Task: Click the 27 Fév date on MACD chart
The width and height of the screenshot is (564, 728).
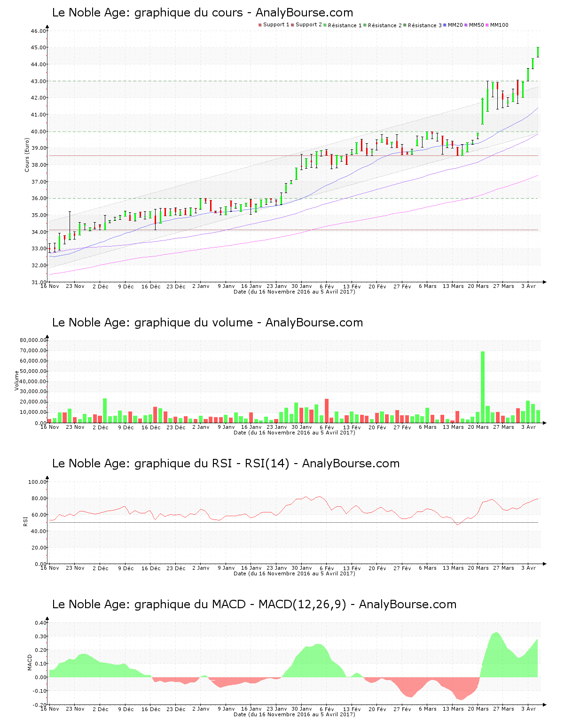Action: pyautogui.click(x=402, y=709)
